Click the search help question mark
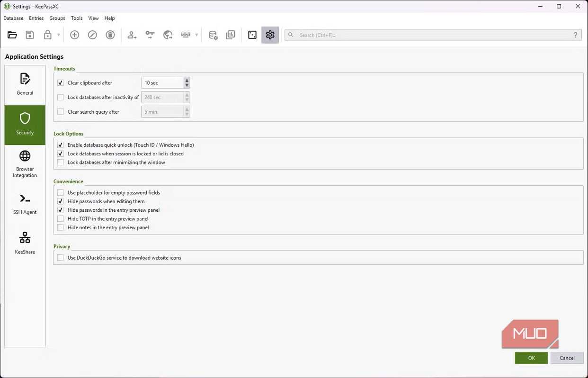Screen dimensions: 588x378 point(576,35)
